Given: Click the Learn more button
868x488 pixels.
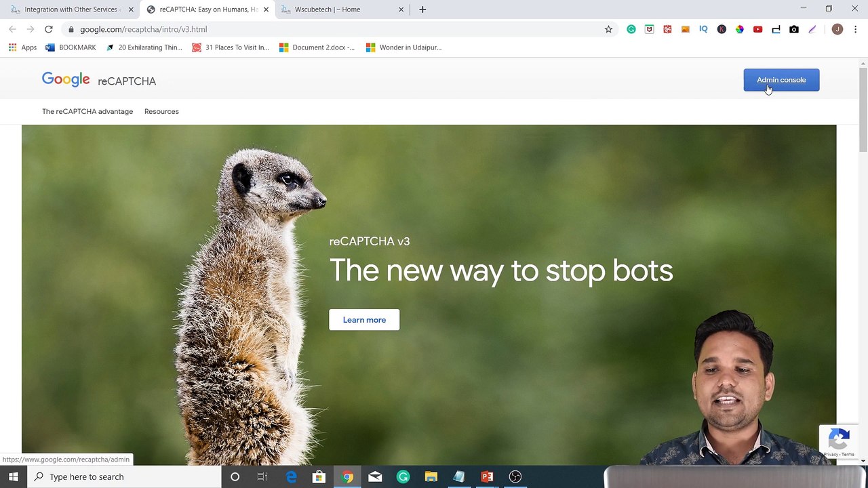Looking at the screenshot, I should click(364, 320).
